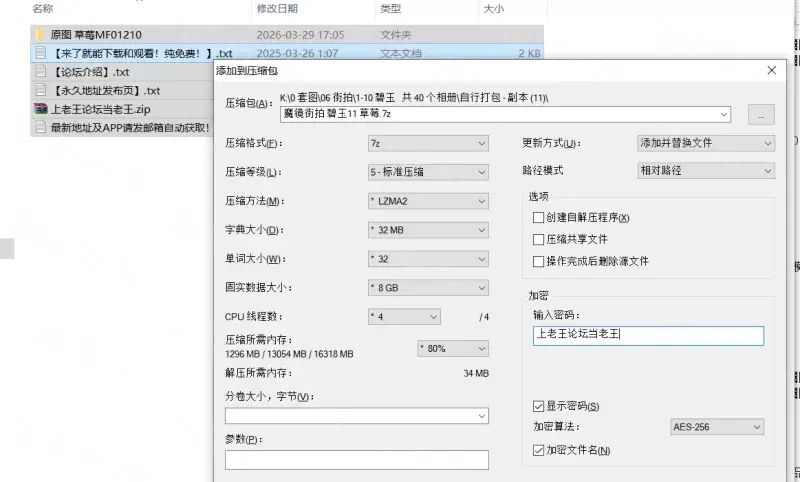Viewport: 800px width, 482px height.
Task: Close the 添加到压缩包 dialog
Action: (x=771, y=71)
